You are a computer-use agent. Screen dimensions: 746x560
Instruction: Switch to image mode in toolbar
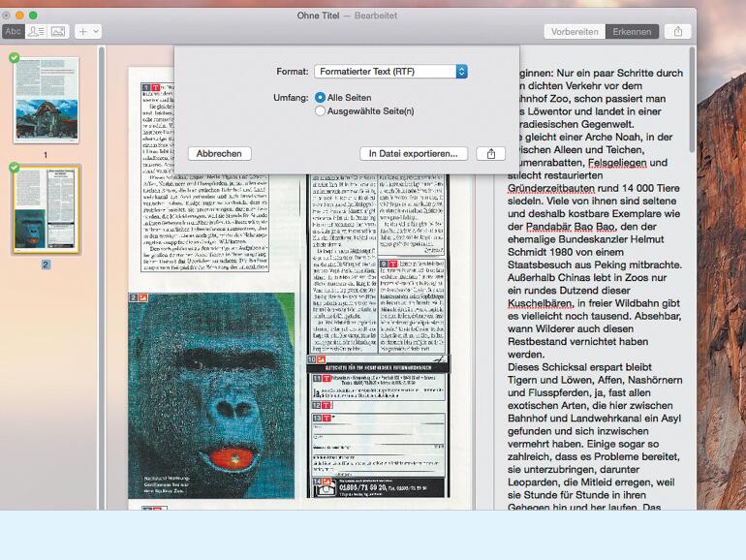tap(58, 31)
